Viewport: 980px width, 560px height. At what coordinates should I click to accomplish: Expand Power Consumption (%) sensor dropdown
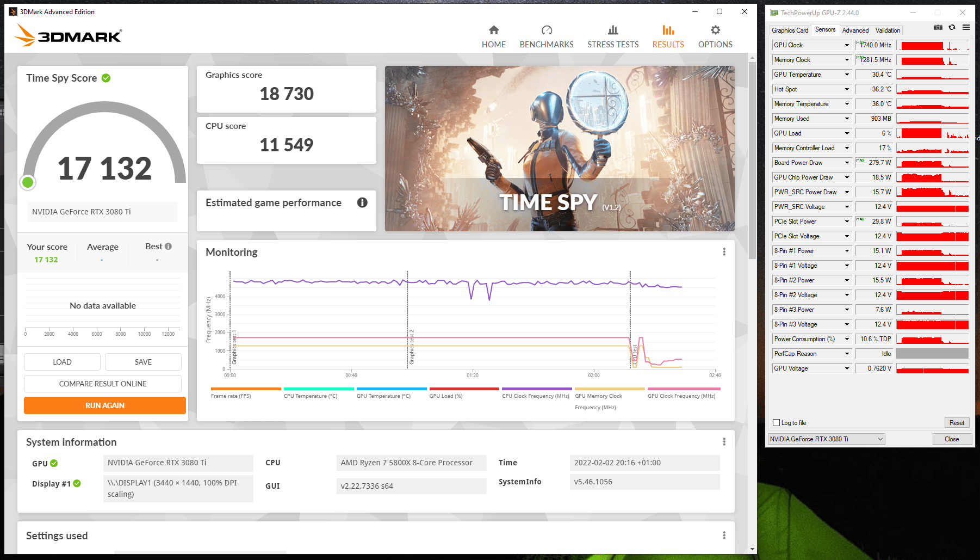click(x=847, y=339)
